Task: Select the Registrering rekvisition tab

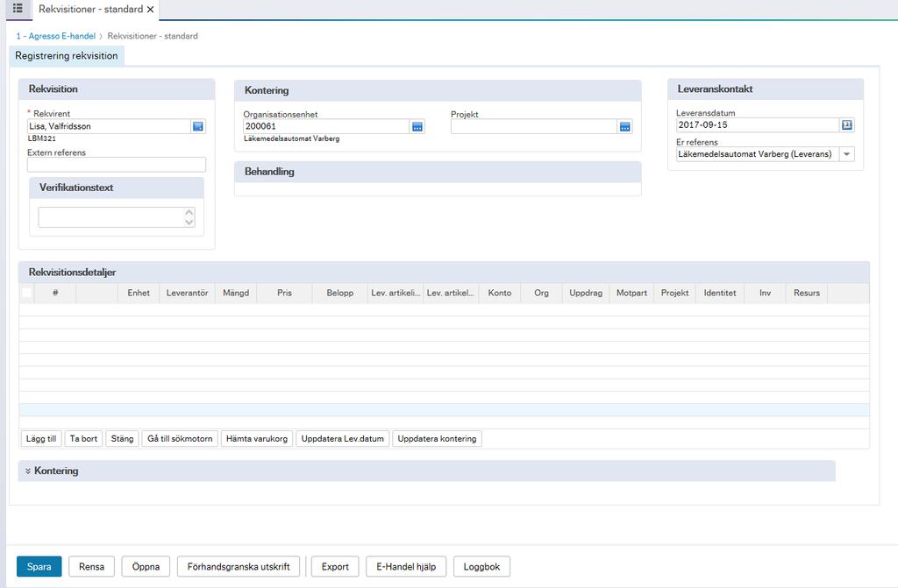Action: (x=67, y=55)
